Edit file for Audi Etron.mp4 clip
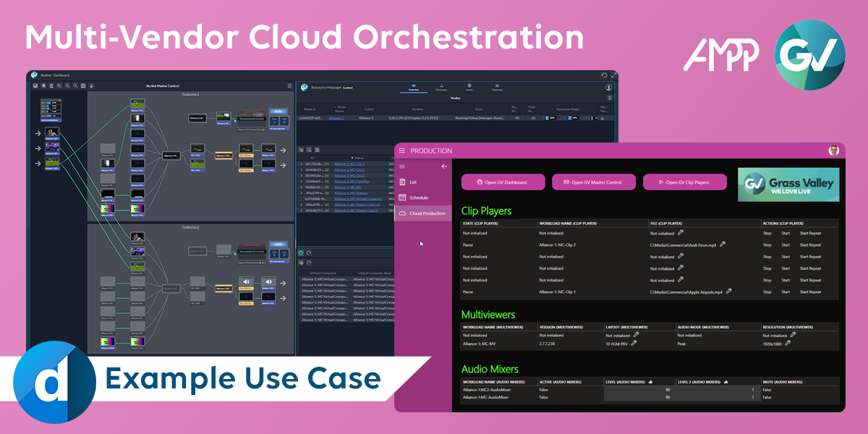Screen dimensions: 868x434 coord(722,244)
